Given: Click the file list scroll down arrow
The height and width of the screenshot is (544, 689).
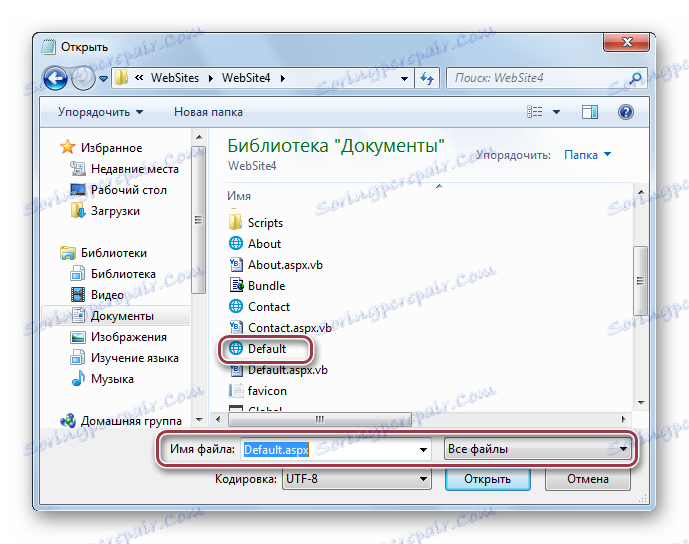Looking at the screenshot, I should 641,403.
